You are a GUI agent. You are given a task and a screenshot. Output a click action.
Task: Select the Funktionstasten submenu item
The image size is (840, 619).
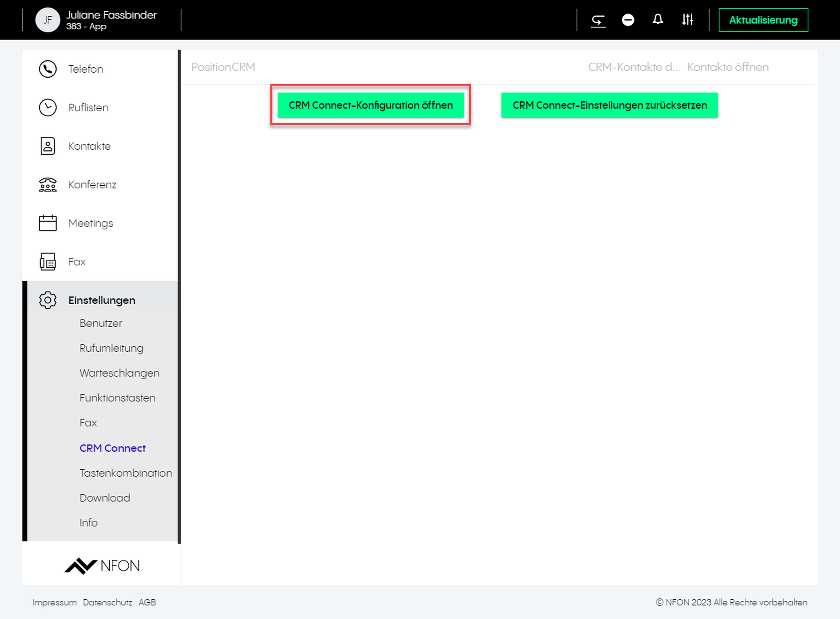[x=117, y=398]
